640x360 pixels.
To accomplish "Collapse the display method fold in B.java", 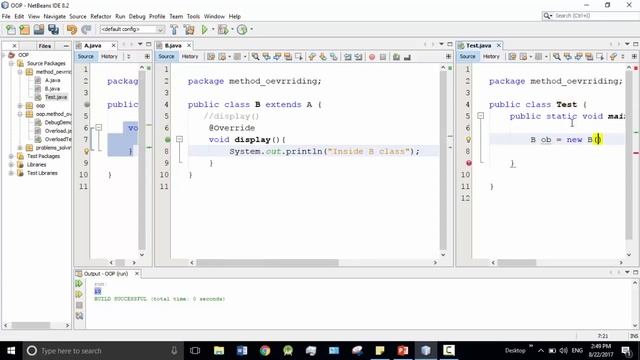I will tap(179, 140).
